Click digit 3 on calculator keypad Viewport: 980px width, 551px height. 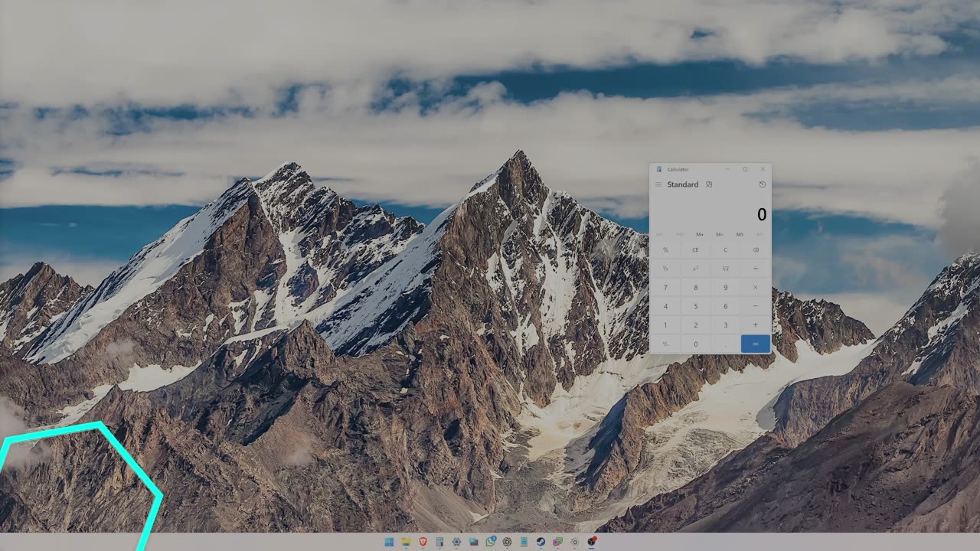[725, 324]
